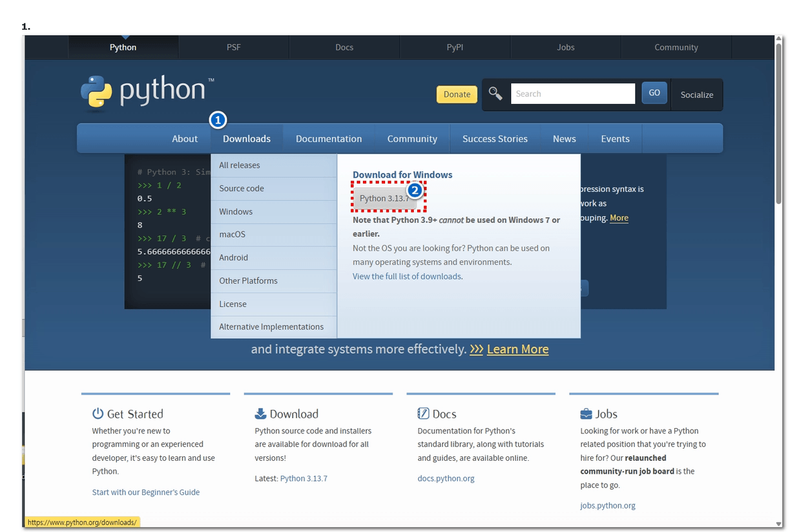Open the Downloads navigation menu
The image size is (805, 532).
tap(246, 139)
